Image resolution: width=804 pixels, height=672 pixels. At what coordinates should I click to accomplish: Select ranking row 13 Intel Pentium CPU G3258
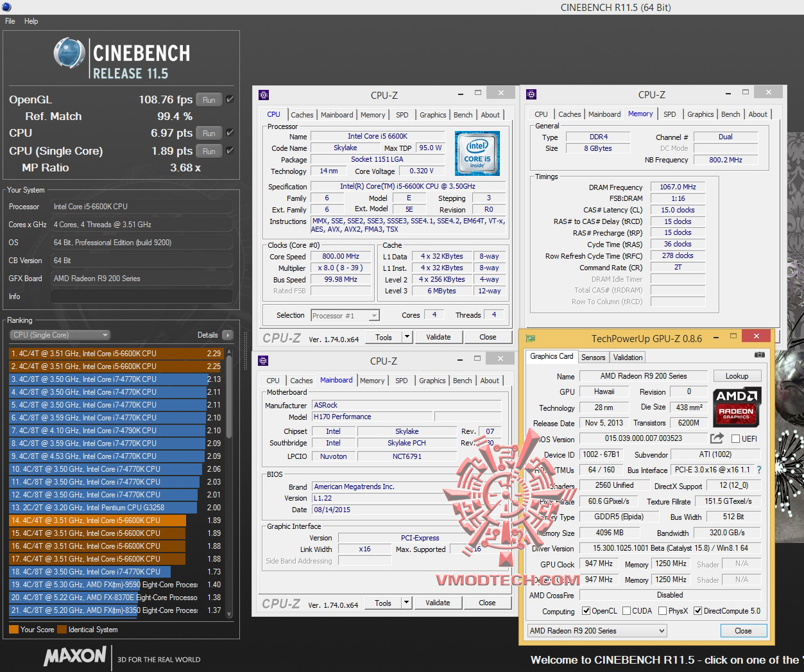click(x=116, y=508)
